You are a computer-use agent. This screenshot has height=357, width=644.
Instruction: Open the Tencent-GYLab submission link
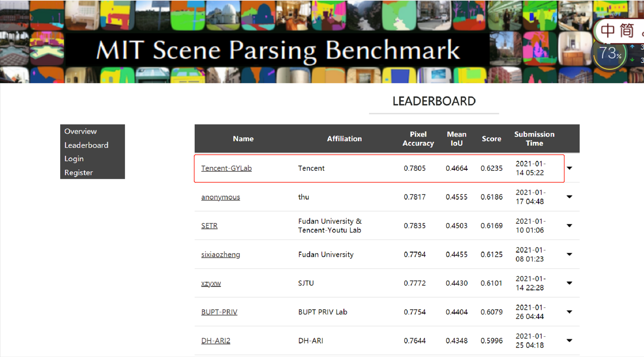(226, 168)
